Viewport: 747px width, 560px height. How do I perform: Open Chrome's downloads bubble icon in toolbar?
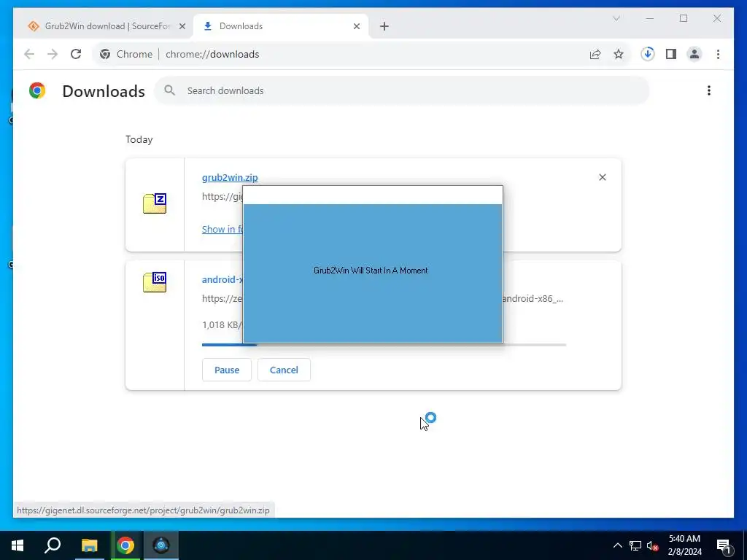pos(648,54)
